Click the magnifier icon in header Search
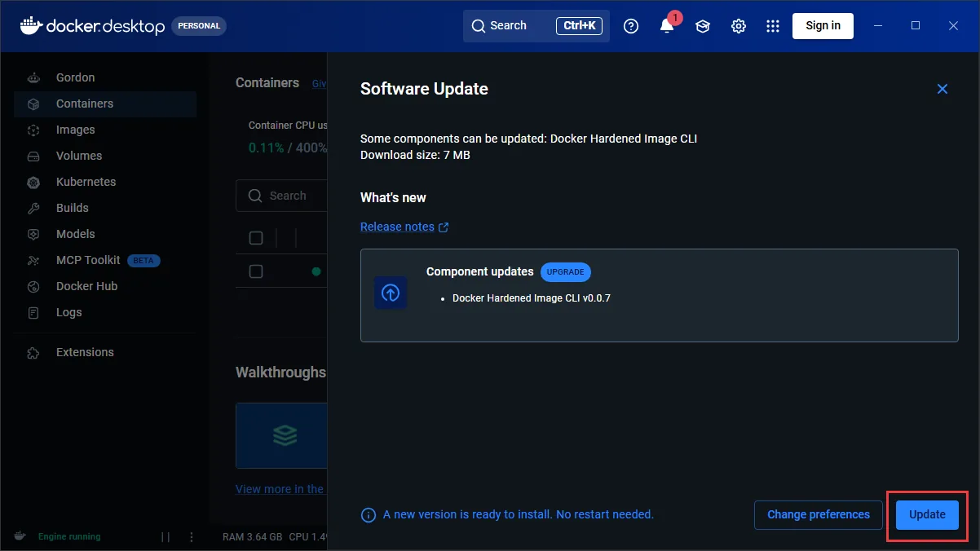Viewport: 980px width, 551px height. pyautogui.click(x=479, y=26)
